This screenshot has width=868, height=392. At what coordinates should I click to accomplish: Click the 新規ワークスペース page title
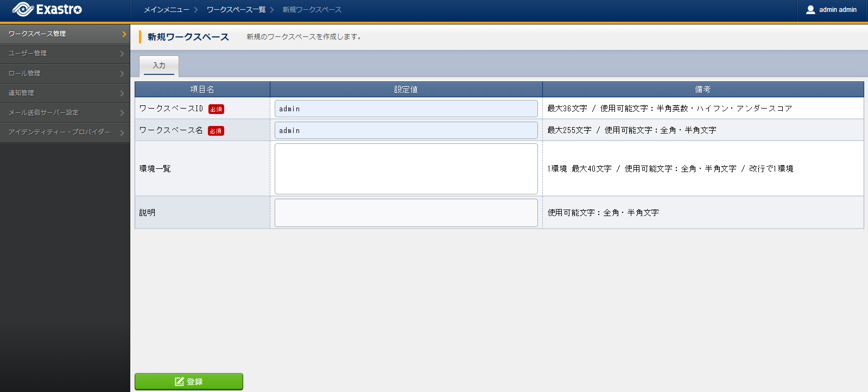[188, 37]
